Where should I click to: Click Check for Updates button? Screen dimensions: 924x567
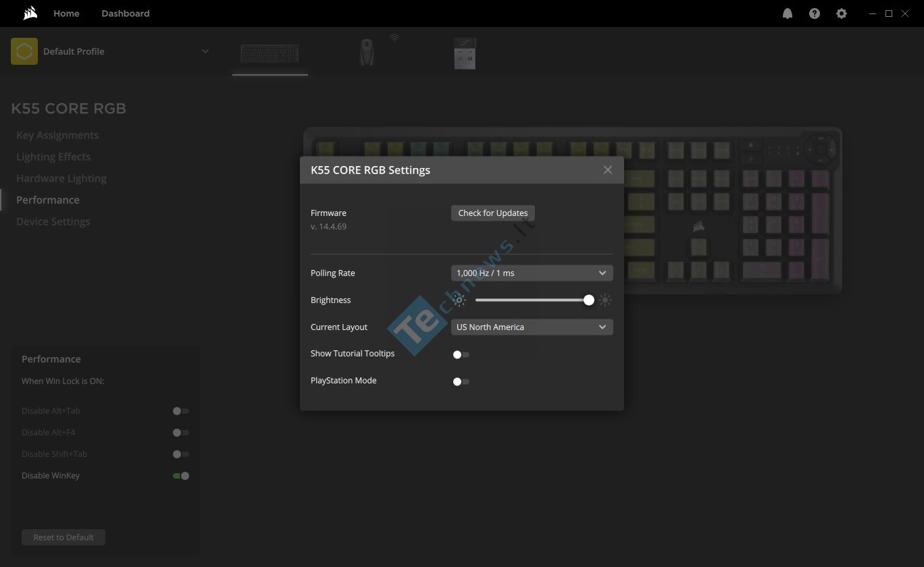(x=493, y=213)
